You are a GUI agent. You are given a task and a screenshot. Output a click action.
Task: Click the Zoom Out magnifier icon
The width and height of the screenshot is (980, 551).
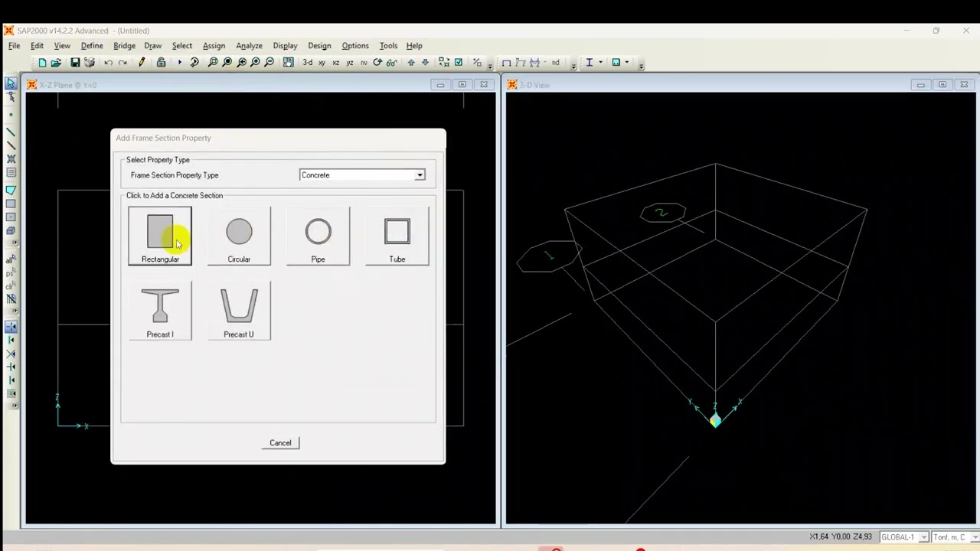coord(269,62)
